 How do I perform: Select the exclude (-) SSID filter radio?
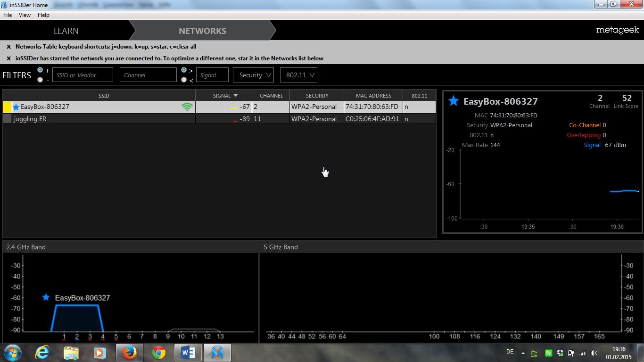click(x=40, y=80)
